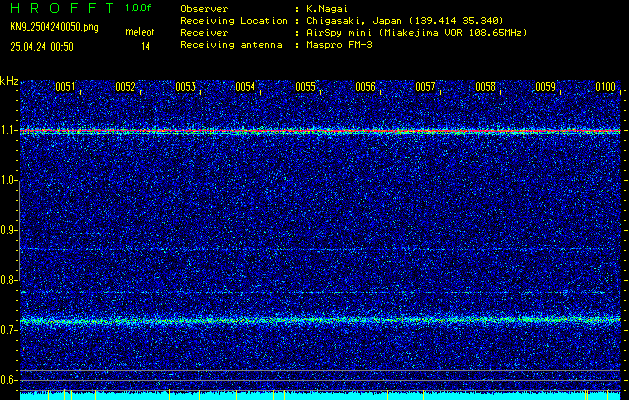Click the 0053 time marker
Image resolution: width=629 pixels, height=400 pixels.
tap(185, 87)
